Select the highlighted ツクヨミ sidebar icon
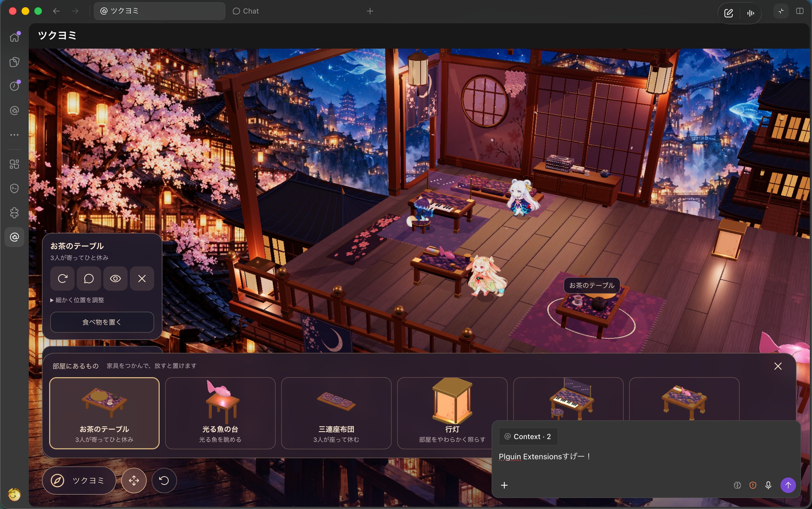Image resolution: width=812 pixels, height=509 pixels. tap(14, 237)
